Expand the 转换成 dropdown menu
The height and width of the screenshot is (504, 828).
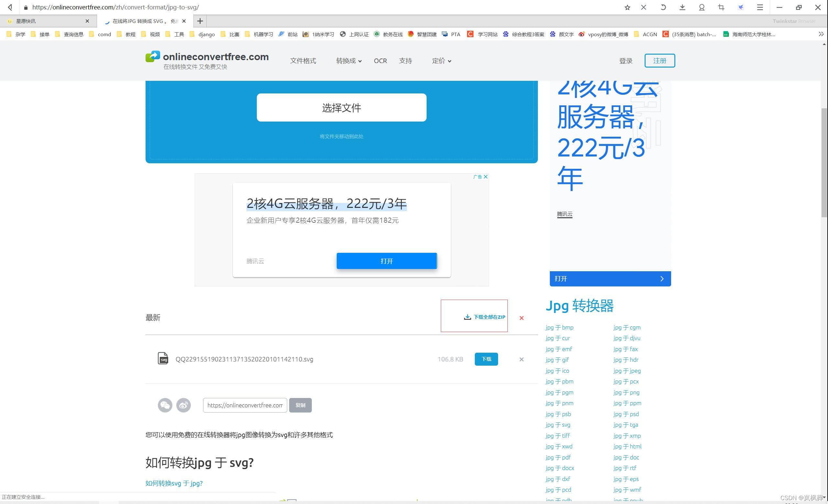[349, 61]
